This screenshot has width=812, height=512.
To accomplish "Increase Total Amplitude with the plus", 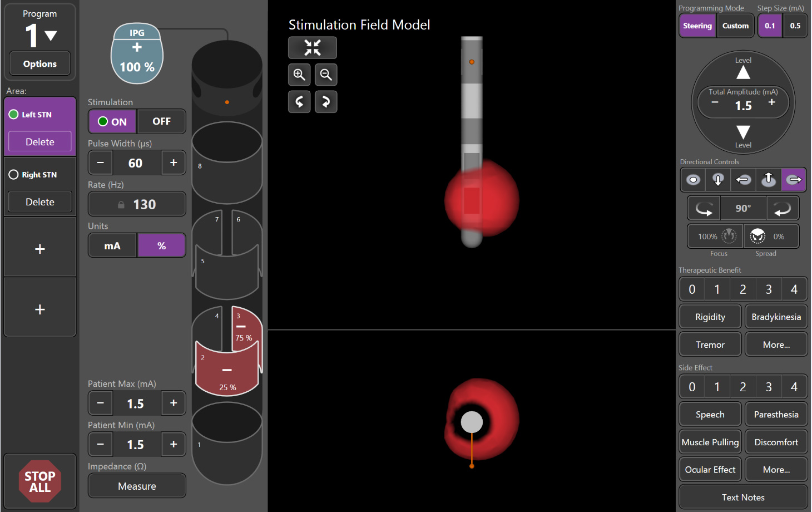I will (771, 102).
